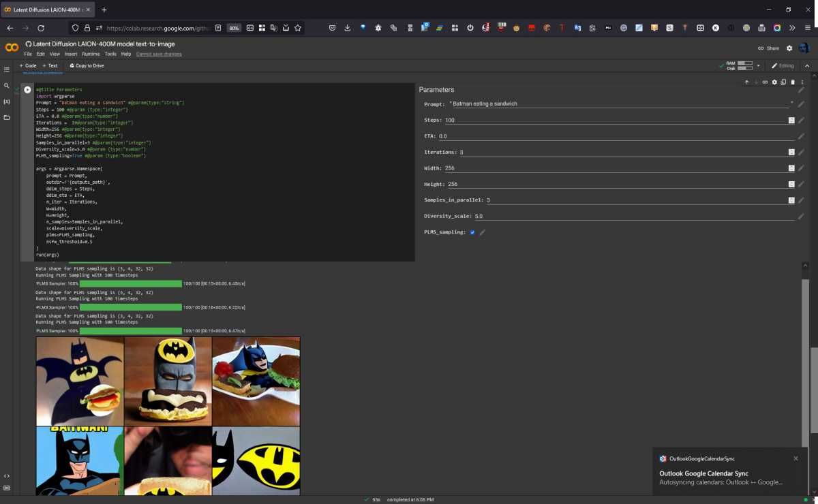Copy link to this cell
This screenshot has height=504, width=818.
(x=765, y=82)
